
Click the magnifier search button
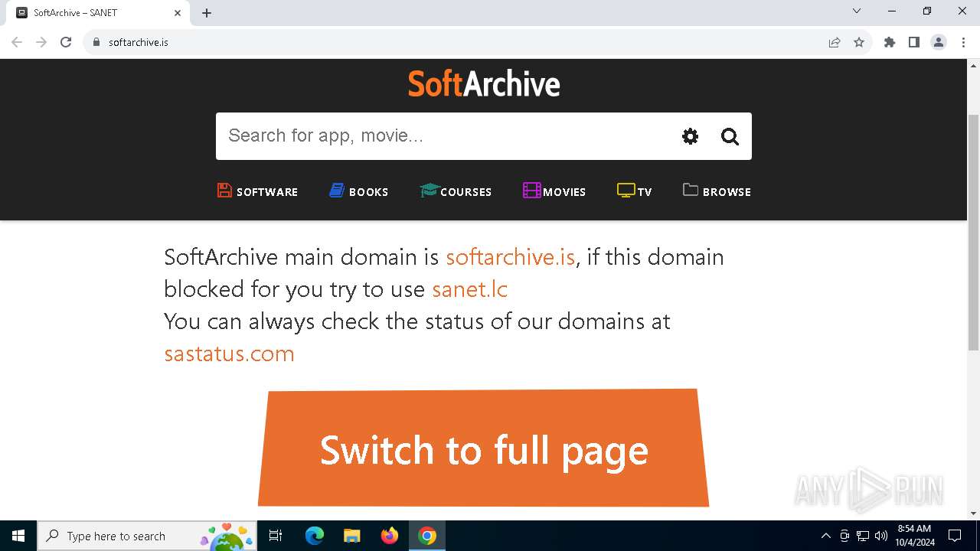730,136
